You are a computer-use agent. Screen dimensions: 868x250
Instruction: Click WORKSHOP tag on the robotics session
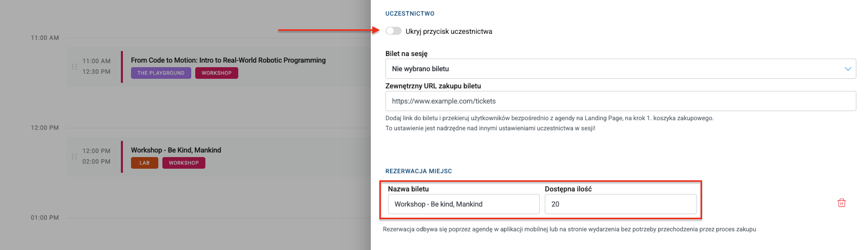(x=216, y=73)
